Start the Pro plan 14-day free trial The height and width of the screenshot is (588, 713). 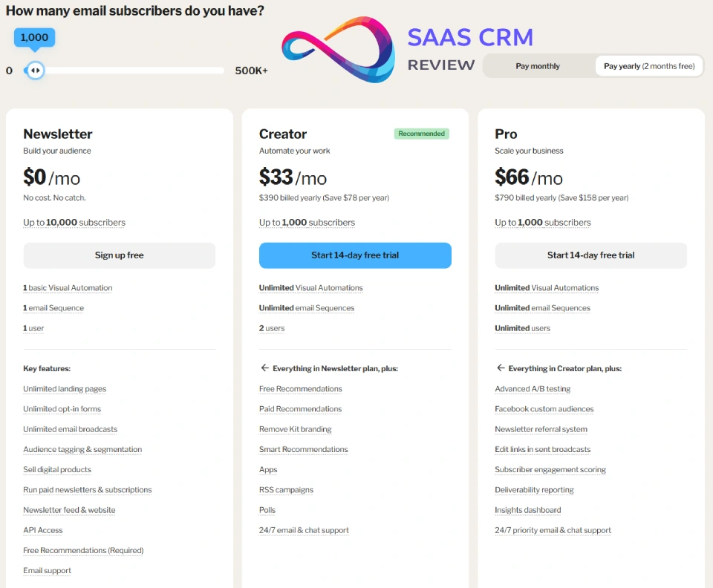tap(590, 255)
